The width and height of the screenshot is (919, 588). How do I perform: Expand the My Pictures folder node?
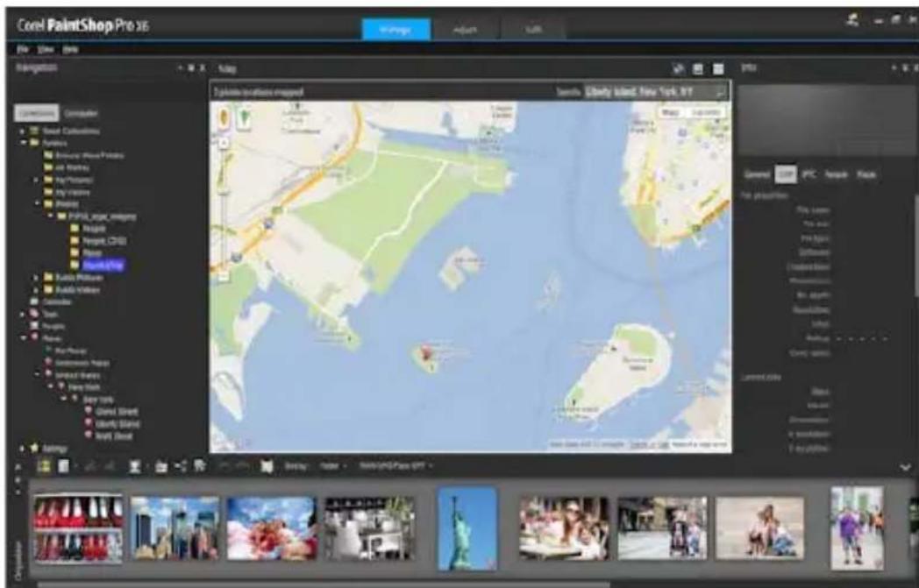click(x=37, y=180)
